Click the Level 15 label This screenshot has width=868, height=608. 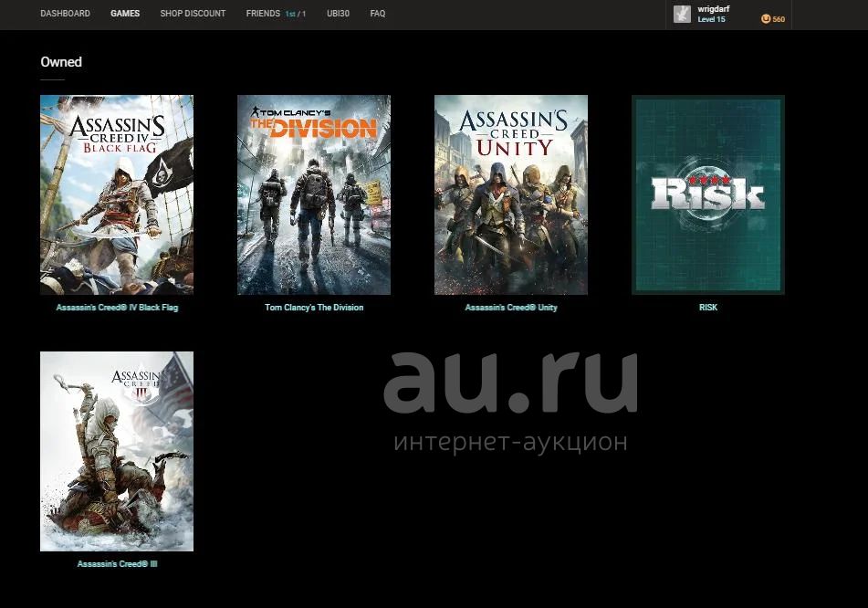(x=711, y=19)
